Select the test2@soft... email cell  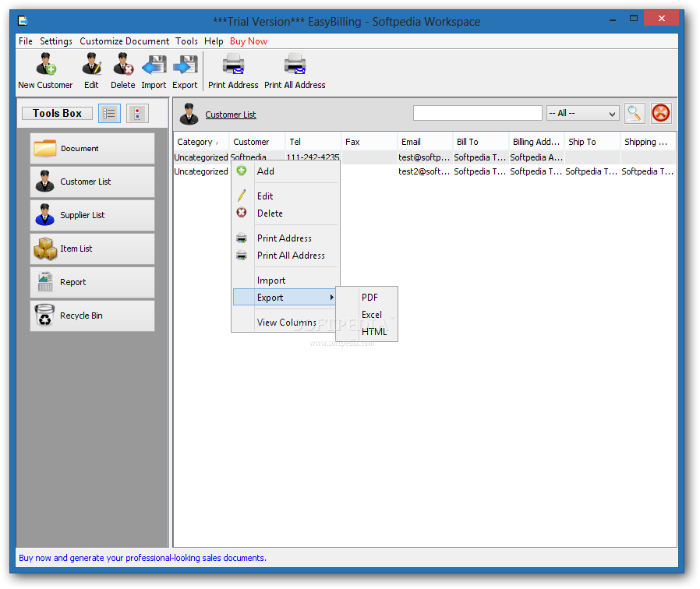(425, 171)
